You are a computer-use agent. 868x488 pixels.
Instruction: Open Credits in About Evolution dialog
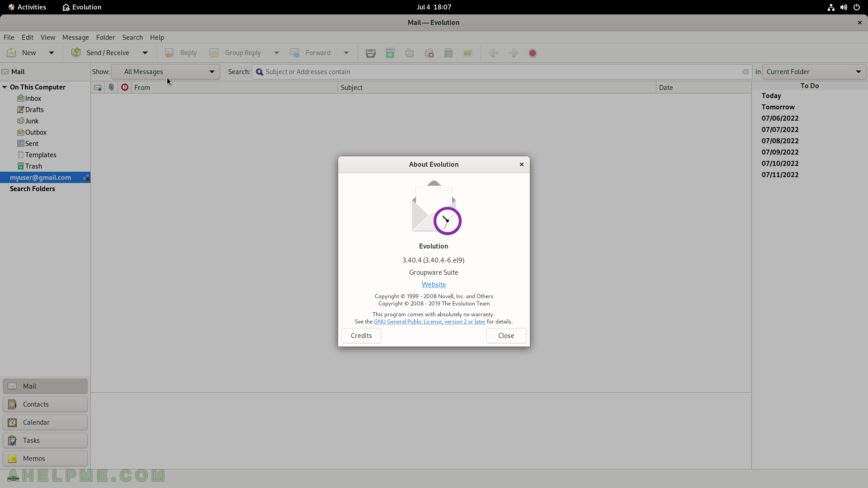pos(361,336)
